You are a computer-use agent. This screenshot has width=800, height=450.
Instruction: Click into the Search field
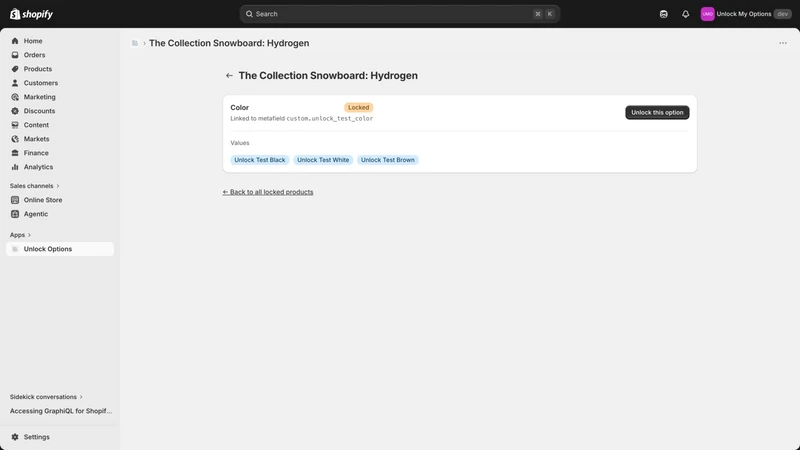pos(399,14)
